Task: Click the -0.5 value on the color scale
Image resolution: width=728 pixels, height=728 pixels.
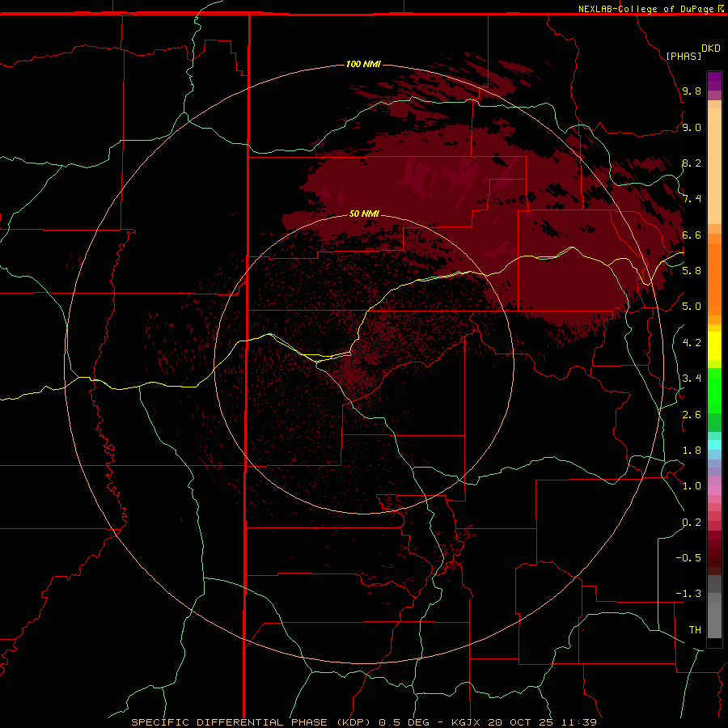Action: pos(688,558)
